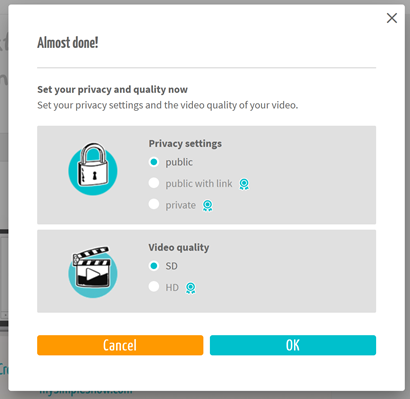
Task: Select the public privacy radio button
Action: [x=154, y=162]
